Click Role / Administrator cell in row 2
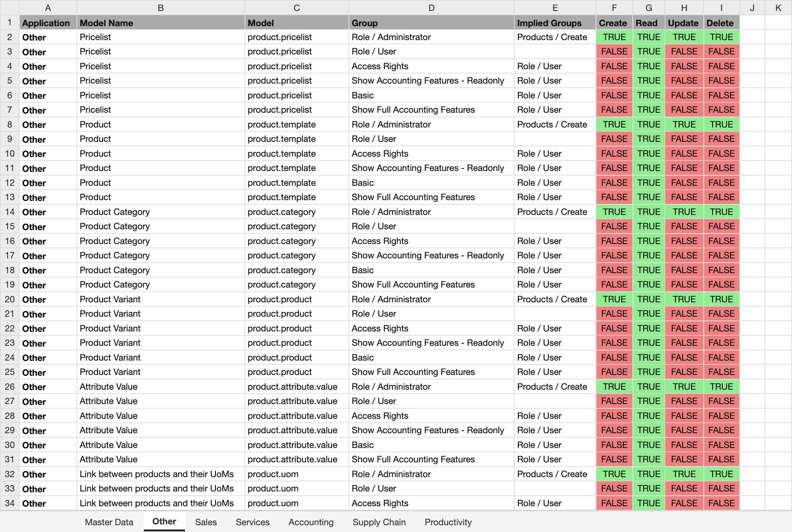Viewport: 792px width, 532px height. point(431,37)
